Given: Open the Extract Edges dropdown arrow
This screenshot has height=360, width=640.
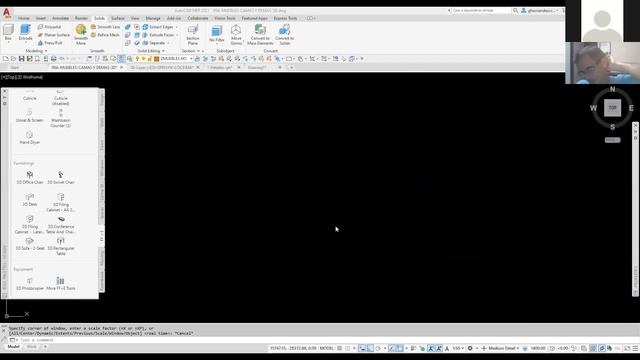Looking at the screenshot, I should coord(176,27).
